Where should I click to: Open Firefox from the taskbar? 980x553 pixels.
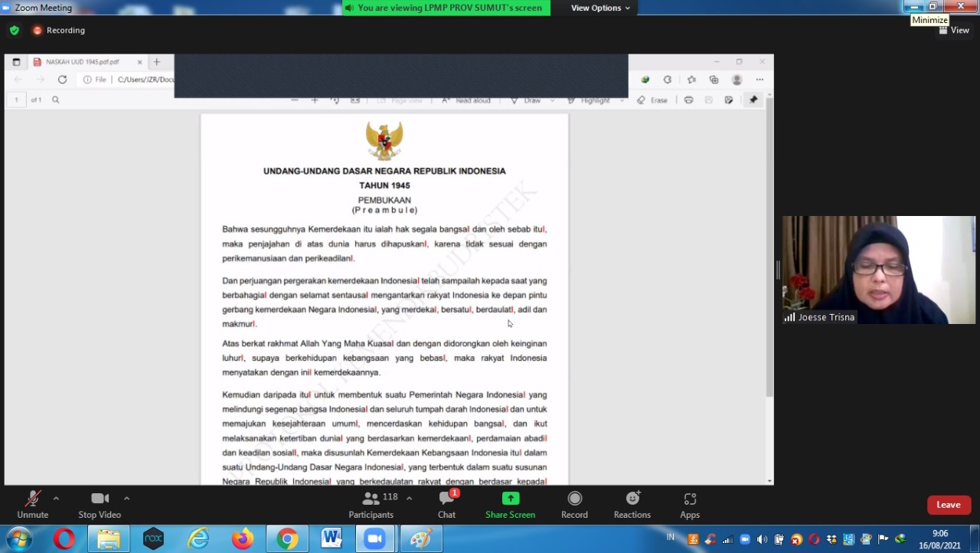click(243, 539)
